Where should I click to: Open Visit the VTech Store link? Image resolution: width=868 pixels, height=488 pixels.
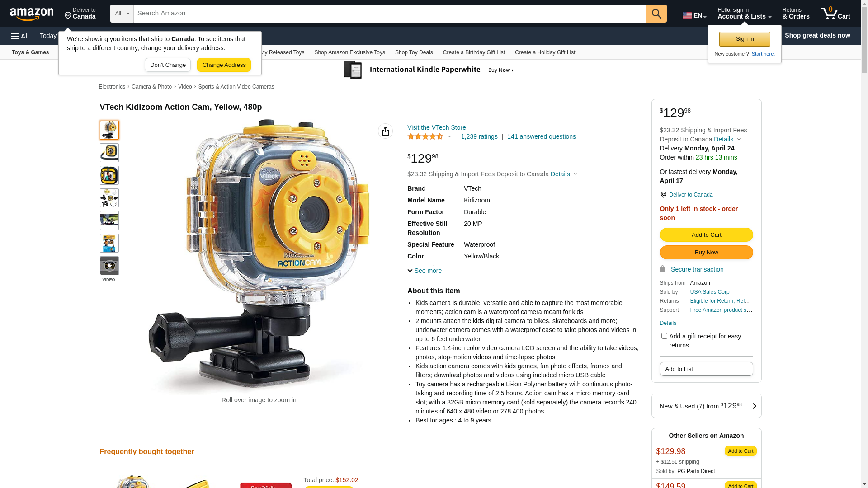[x=437, y=127]
